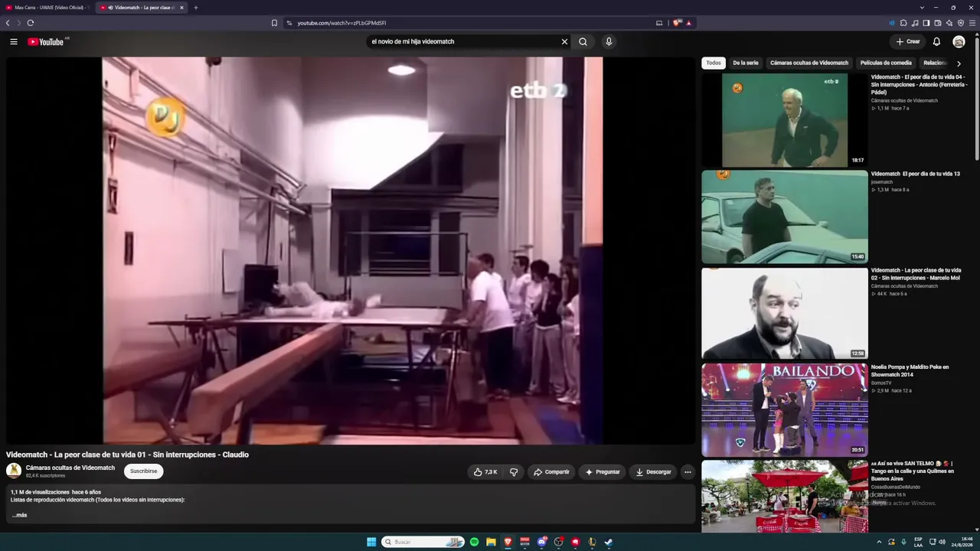Viewport: 980px width, 551px height.
Task: Open the YouTube account avatar menu
Action: (x=959, y=41)
